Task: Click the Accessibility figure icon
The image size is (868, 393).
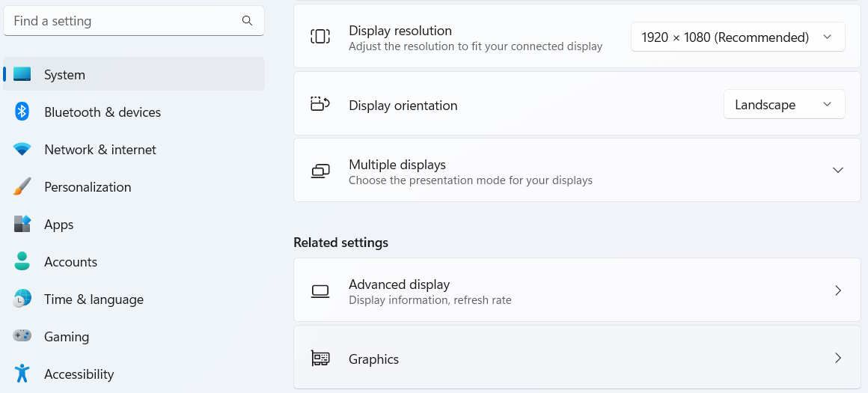Action: click(x=22, y=374)
